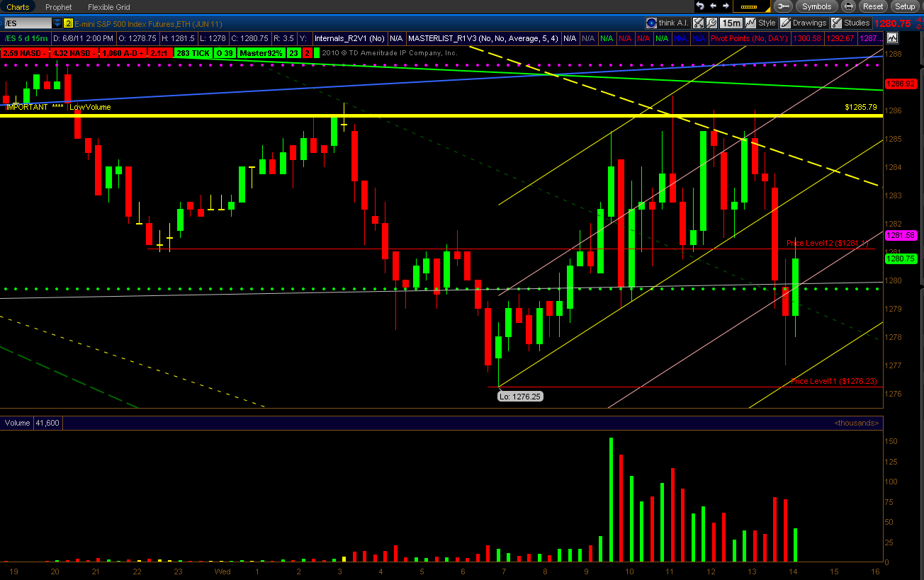Click the O 39 indicator
Viewport: 924px width, 580px height.
(225, 52)
